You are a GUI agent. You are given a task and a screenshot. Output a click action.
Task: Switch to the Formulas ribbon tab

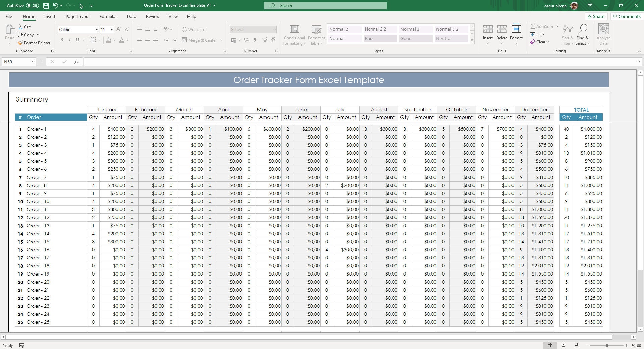tap(108, 16)
